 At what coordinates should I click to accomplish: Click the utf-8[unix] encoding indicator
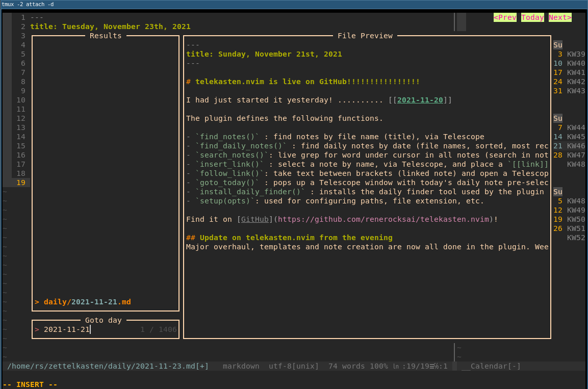[294, 366]
